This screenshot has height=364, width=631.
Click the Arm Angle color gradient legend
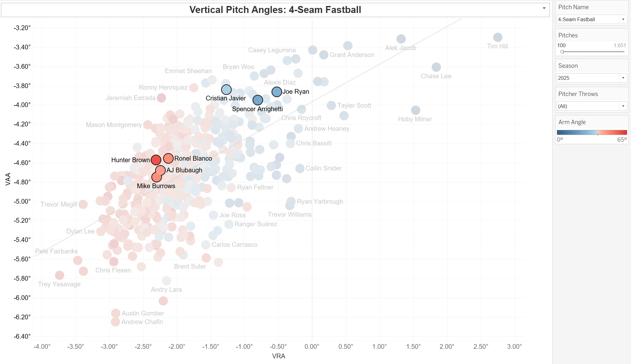(592, 132)
